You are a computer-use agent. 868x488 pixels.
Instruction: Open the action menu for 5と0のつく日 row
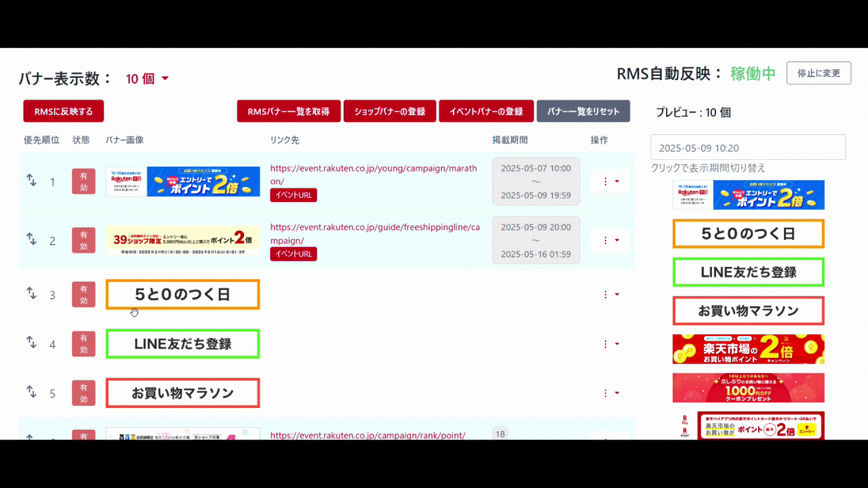(x=610, y=295)
